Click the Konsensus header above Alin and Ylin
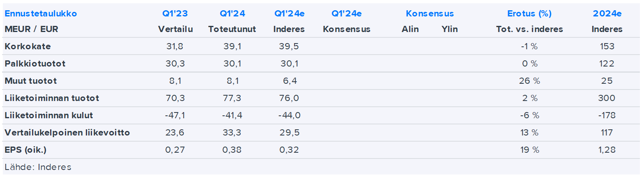 [x=430, y=14]
